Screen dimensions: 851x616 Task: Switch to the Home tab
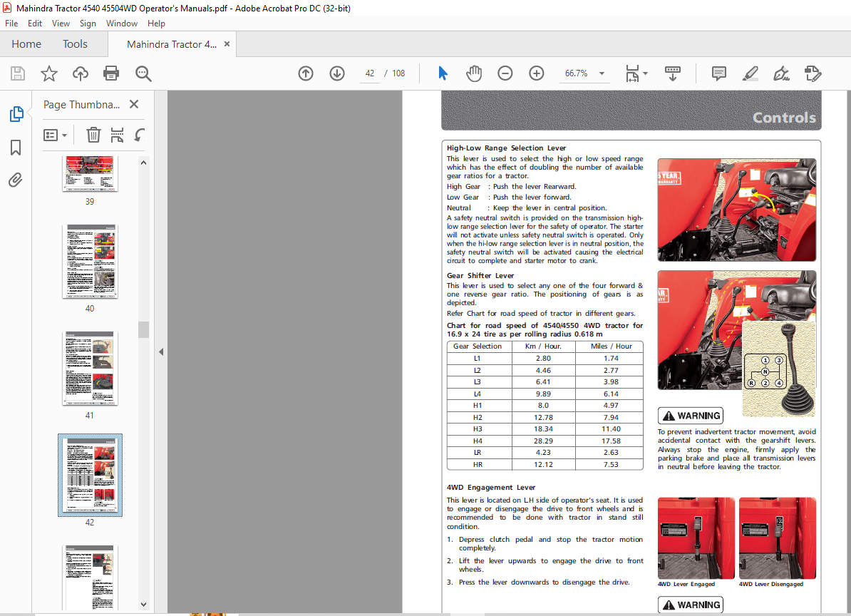pos(26,44)
